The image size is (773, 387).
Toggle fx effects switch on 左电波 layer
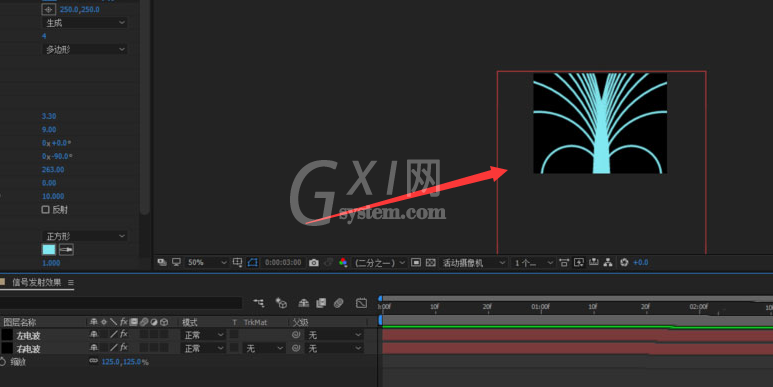coord(124,334)
